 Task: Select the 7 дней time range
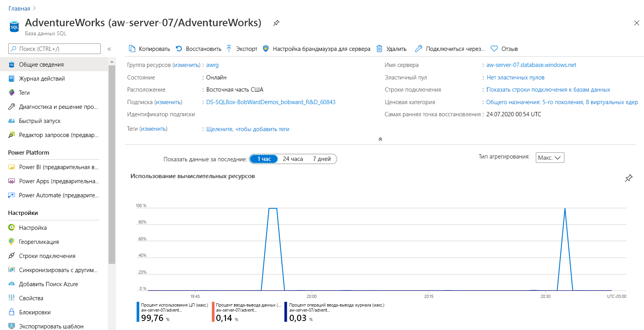click(322, 159)
